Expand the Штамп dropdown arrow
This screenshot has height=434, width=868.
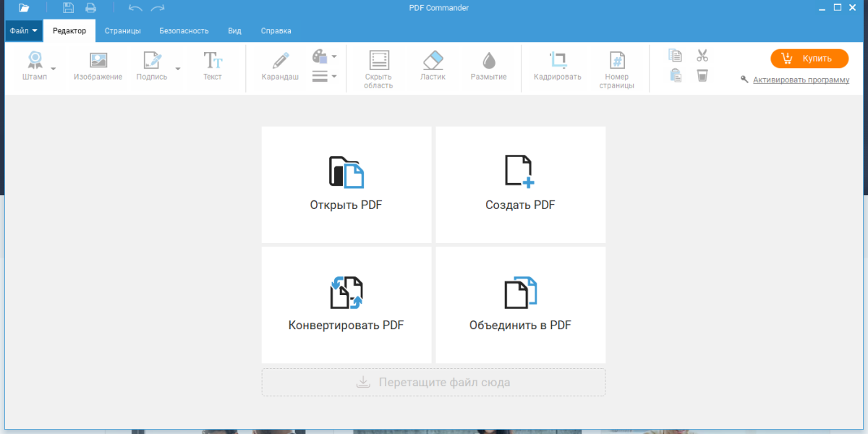point(54,69)
